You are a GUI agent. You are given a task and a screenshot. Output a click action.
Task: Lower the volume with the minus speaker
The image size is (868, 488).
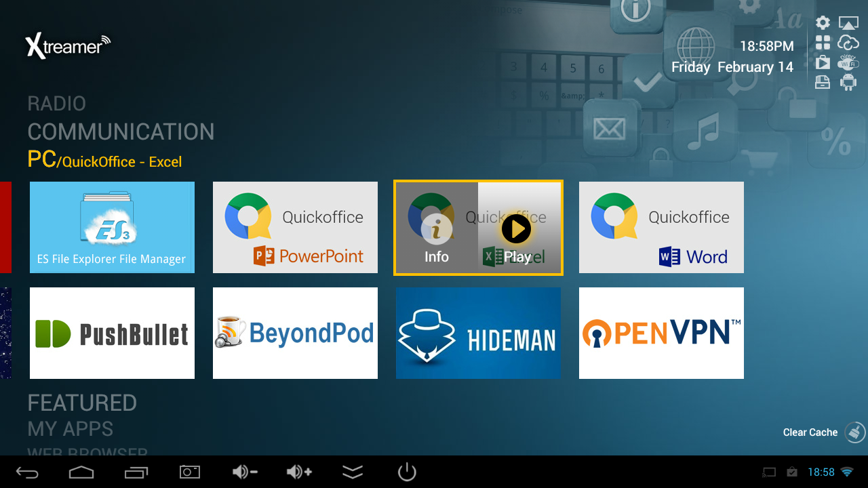(245, 472)
